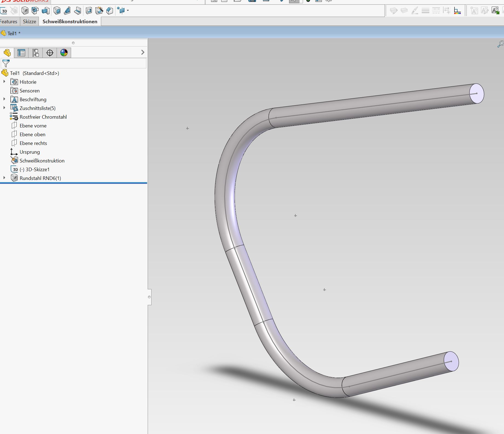504x434 pixels.
Task: Expand the Rundstahl RND6(1) feature
Action: pyautogui.click(x=4, y=178)
